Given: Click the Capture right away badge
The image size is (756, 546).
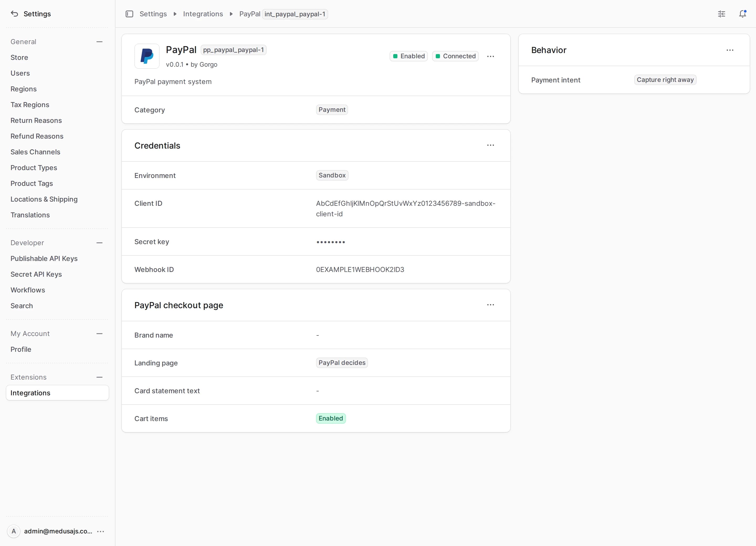Looking at the screenshot, I should 665,80.
